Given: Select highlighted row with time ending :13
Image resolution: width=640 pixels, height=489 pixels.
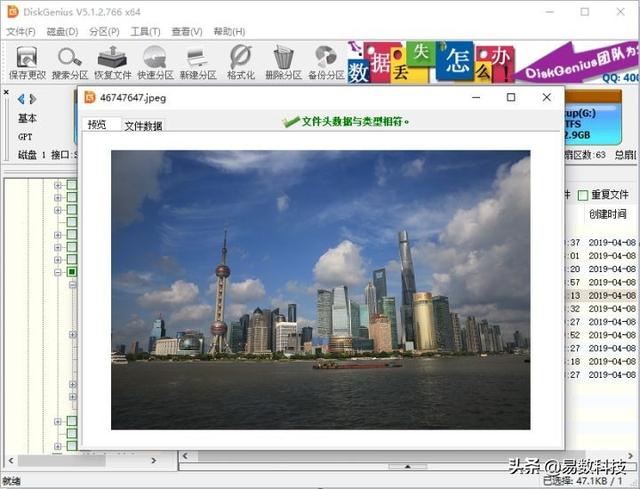Looking at the screenshot, I should [602, 295].
